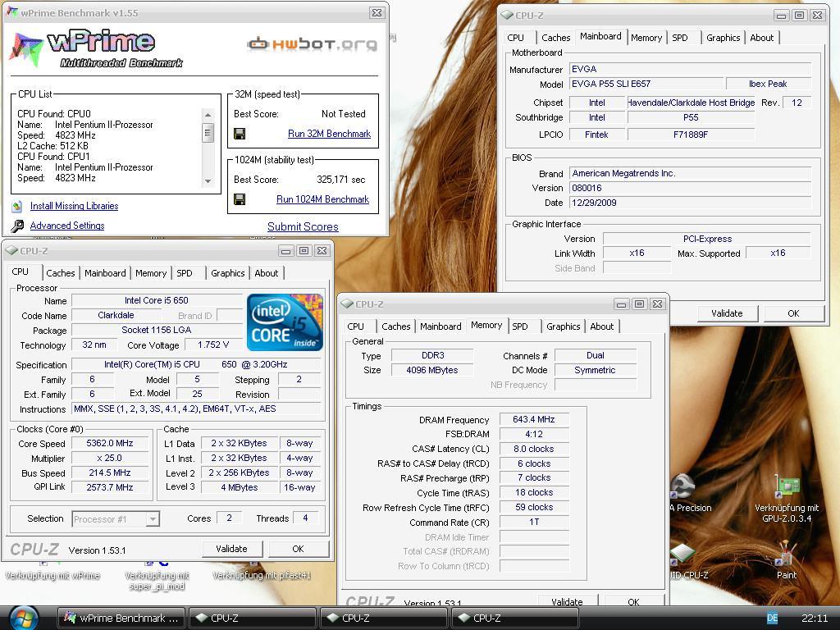Click the hwbot.org logo
Screen dimensions: 840x630
pos(313,44)
